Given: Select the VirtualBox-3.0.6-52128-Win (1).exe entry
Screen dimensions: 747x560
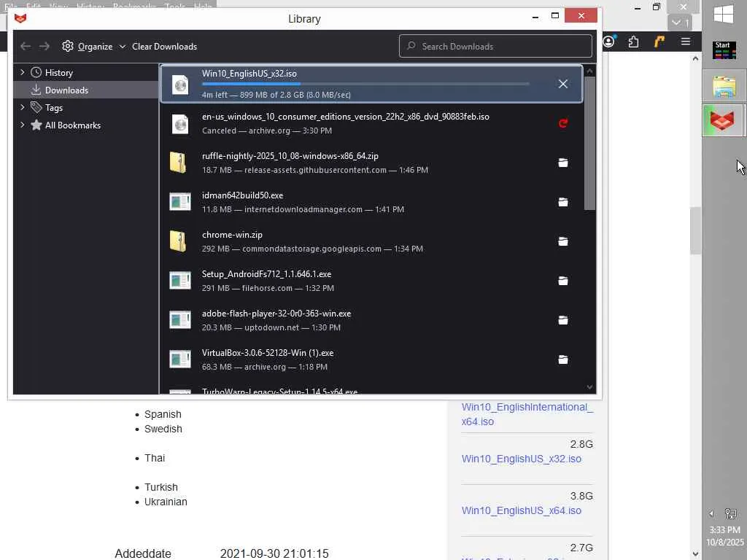Looking at the screenshot, I should (371, 359).
